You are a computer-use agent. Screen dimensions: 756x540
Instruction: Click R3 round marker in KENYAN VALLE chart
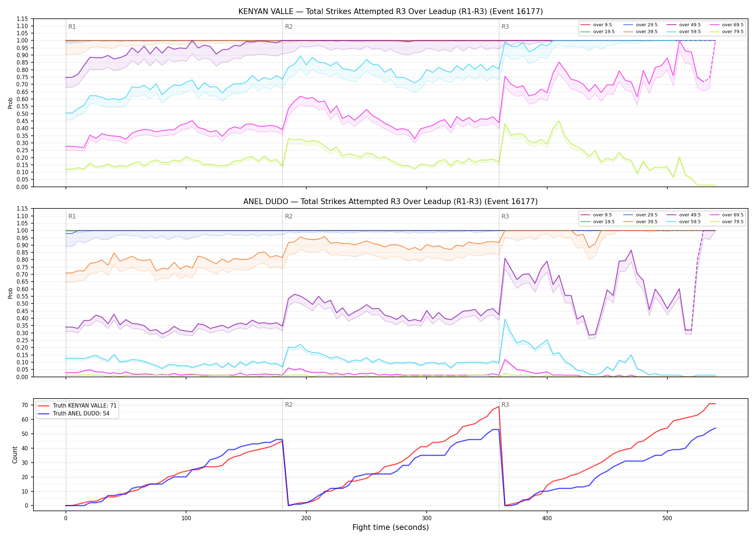click(x=505, y=27)
